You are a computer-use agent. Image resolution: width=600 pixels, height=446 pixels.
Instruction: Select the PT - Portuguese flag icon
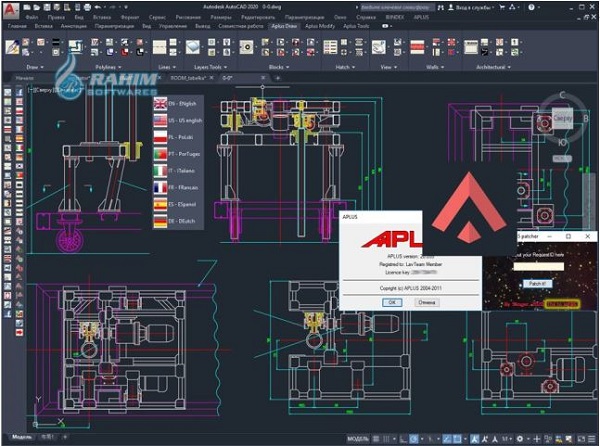[x=160, y=154]
